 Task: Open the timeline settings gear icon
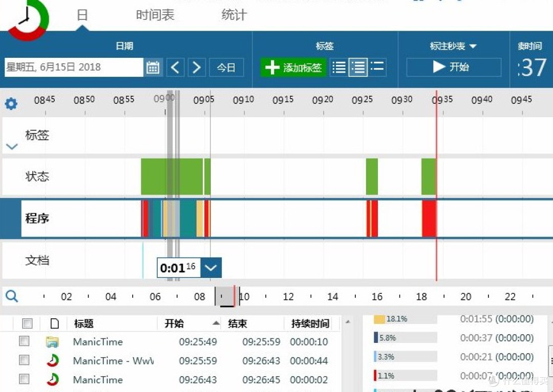tap(11, 103)
